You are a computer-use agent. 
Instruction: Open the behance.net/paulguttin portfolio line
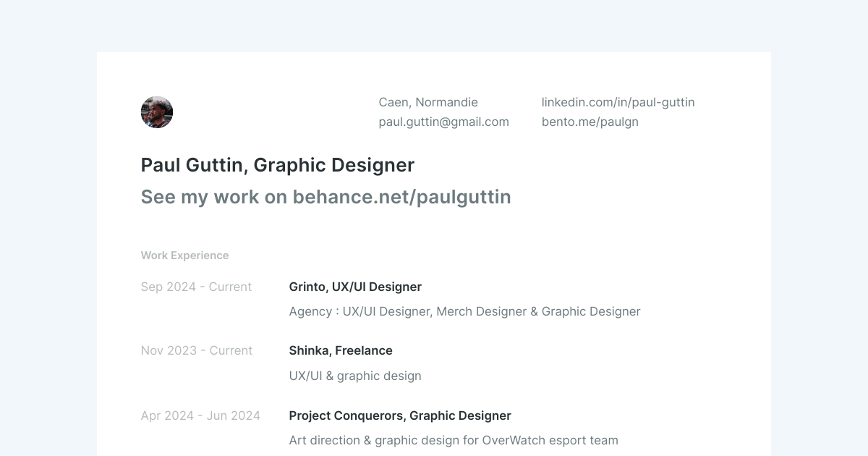click(x=325, y=197)
